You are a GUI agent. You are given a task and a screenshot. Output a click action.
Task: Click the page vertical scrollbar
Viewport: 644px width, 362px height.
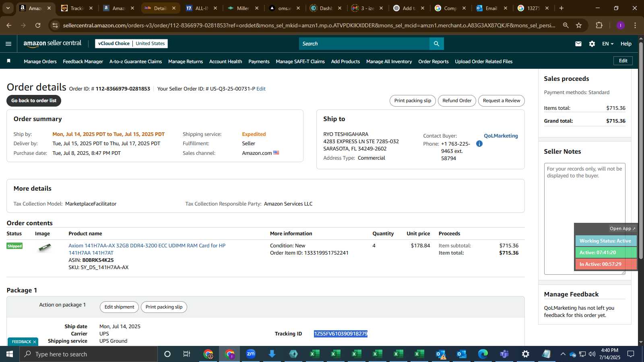pyautogui.click(x=641, y=151)
